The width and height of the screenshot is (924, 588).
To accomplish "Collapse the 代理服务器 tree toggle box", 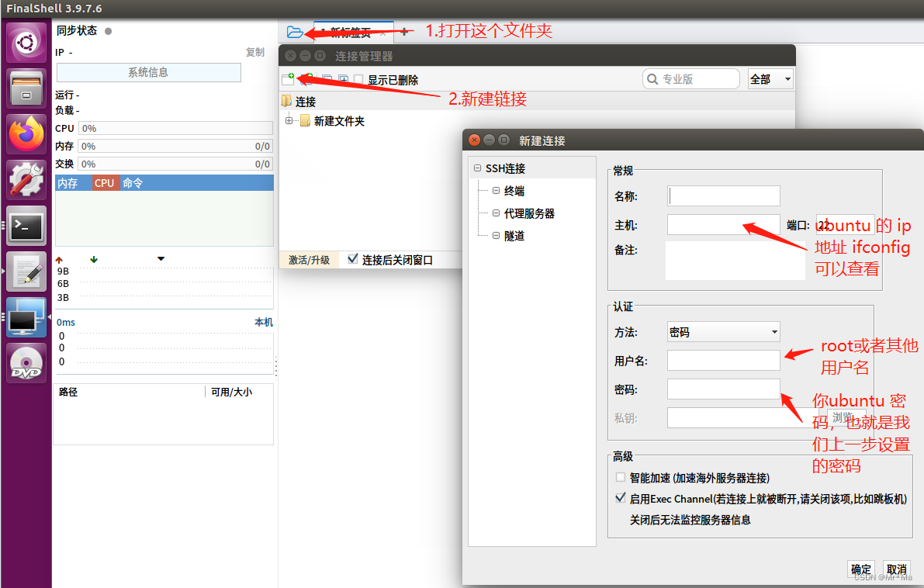I will click(497, 213).
